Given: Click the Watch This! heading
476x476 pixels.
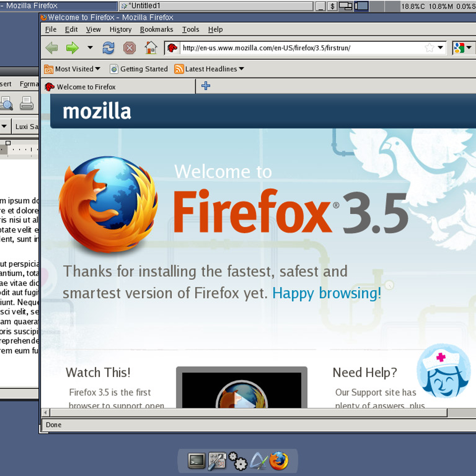Looking at the screenshot, I should click(98, 372).
